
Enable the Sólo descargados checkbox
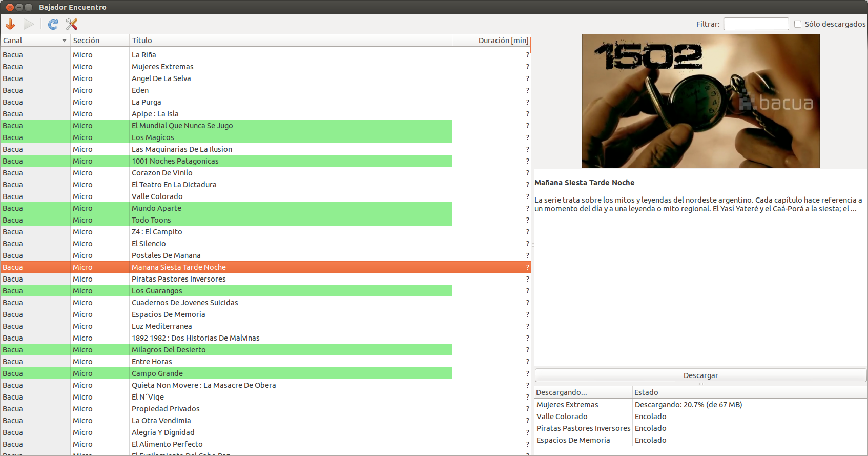(798, 24)
